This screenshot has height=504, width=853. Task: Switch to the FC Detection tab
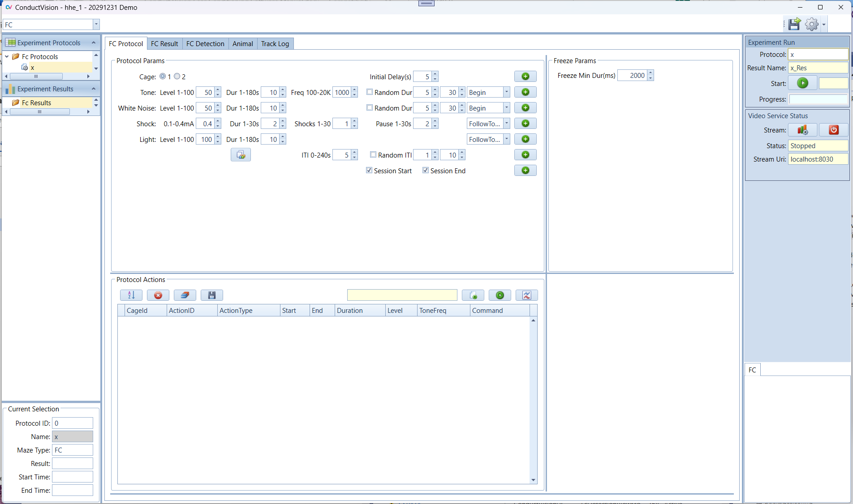[x=205, y=43]
